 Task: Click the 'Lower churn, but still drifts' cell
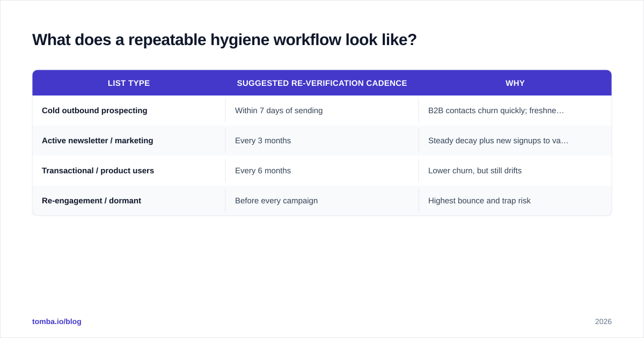[x=515, y=171]
